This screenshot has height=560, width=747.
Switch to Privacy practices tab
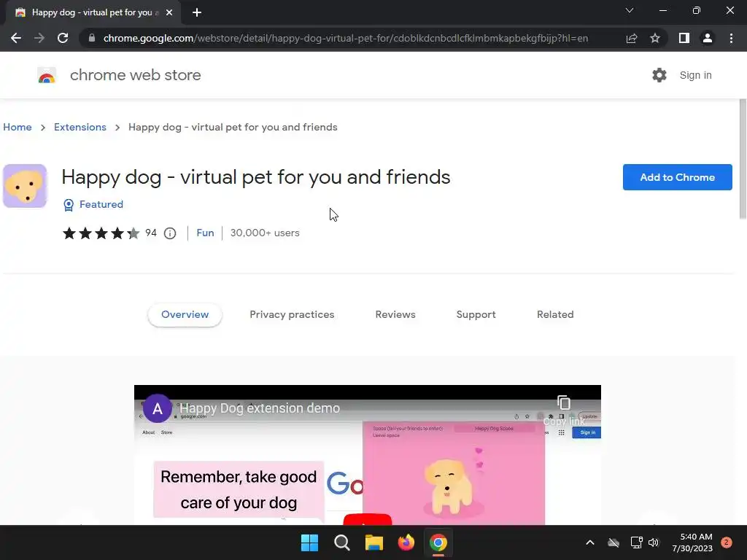[x=292, y=315]
